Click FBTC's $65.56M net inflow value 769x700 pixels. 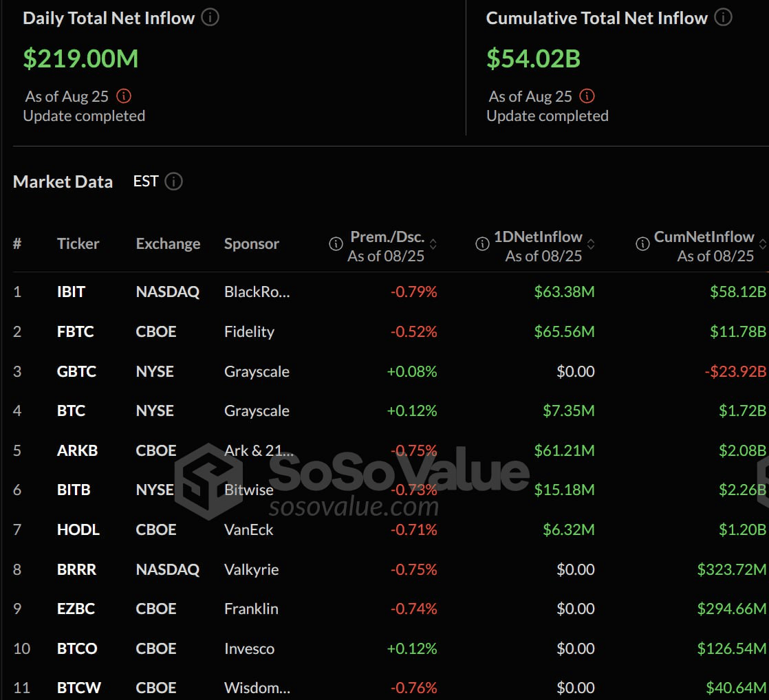point(565,332)
